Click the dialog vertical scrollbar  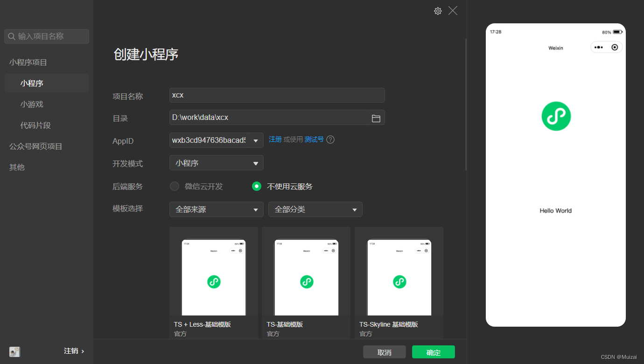coord(466,104)
